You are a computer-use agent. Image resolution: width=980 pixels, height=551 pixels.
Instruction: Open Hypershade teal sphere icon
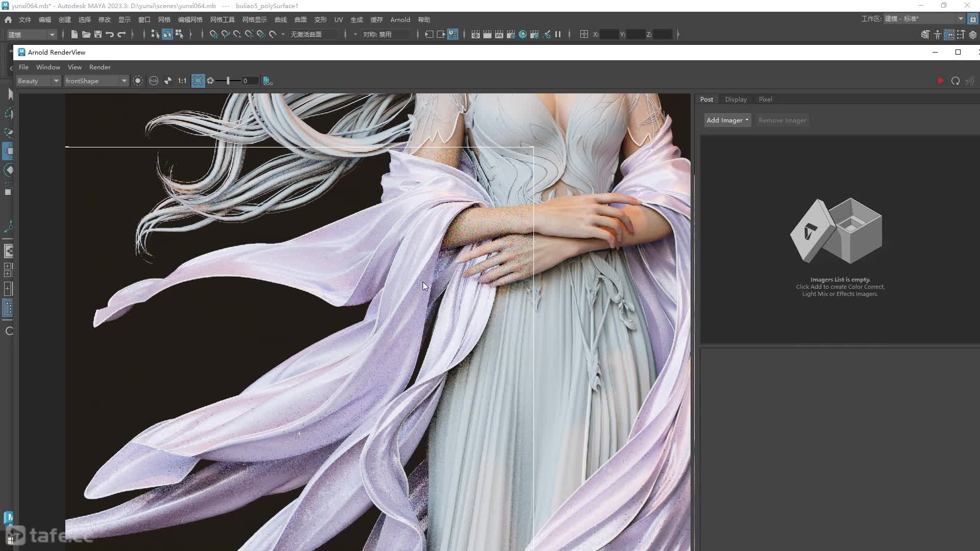(x=523, y=34)
